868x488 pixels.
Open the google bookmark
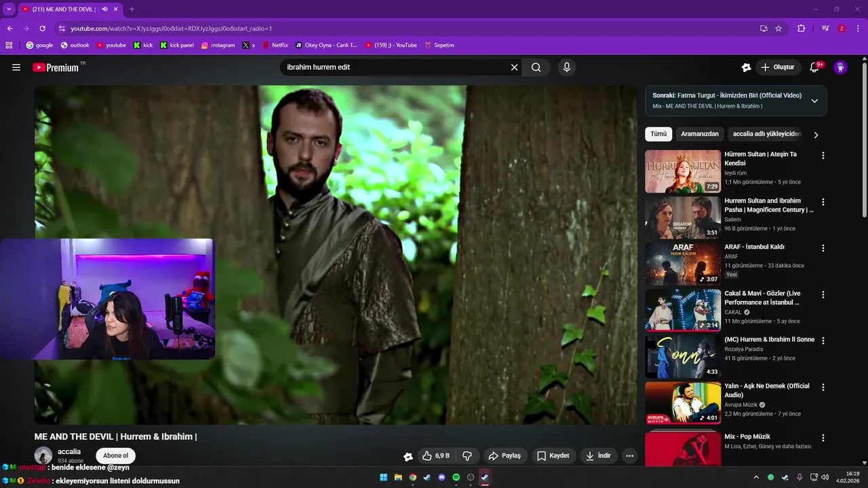[39, 45]
